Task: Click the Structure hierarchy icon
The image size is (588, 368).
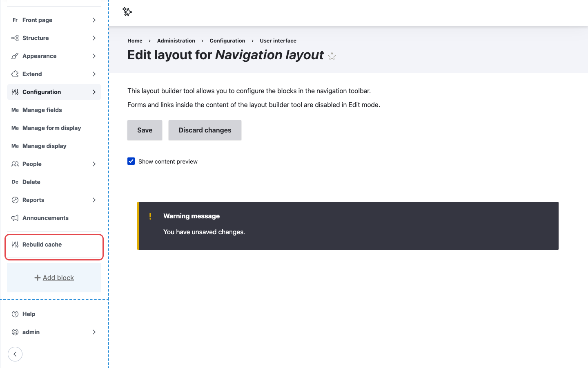Action: pyautogui.click(x=15, y=38)
